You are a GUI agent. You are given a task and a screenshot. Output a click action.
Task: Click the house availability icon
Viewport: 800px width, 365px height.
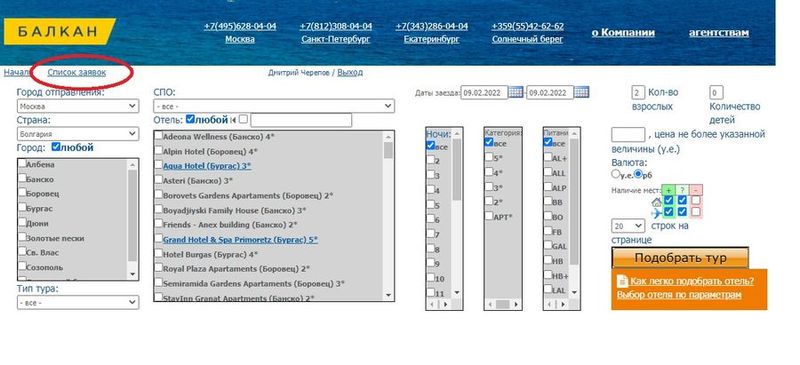(656, 201)
